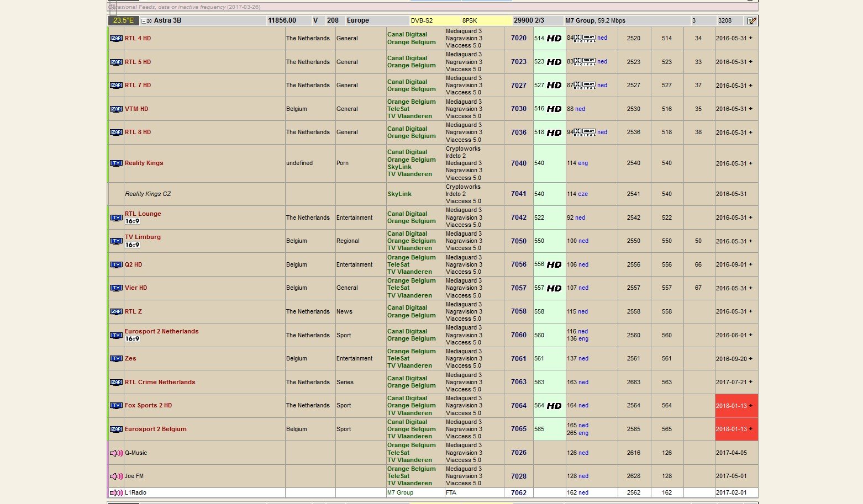Screen dimensions: 863x504
Task: Click the TV icon beside TV Limburg
Action: 116,241
